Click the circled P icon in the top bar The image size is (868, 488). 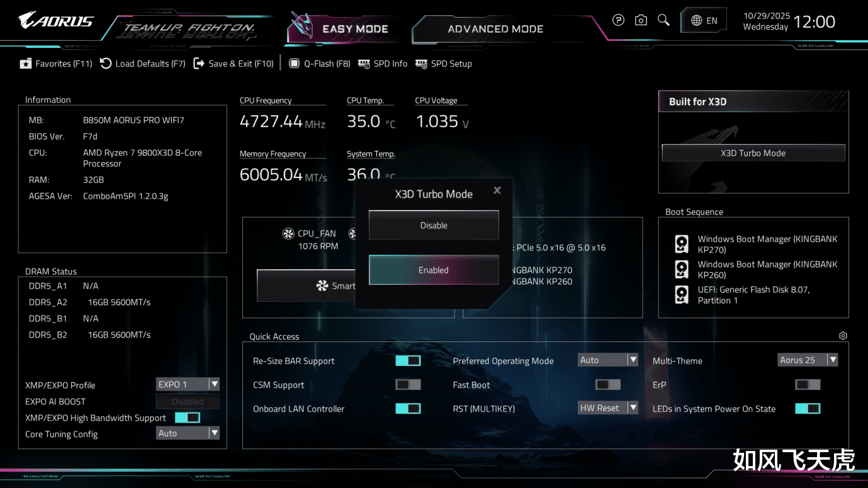pyautogui.click(x=619, y=20)
